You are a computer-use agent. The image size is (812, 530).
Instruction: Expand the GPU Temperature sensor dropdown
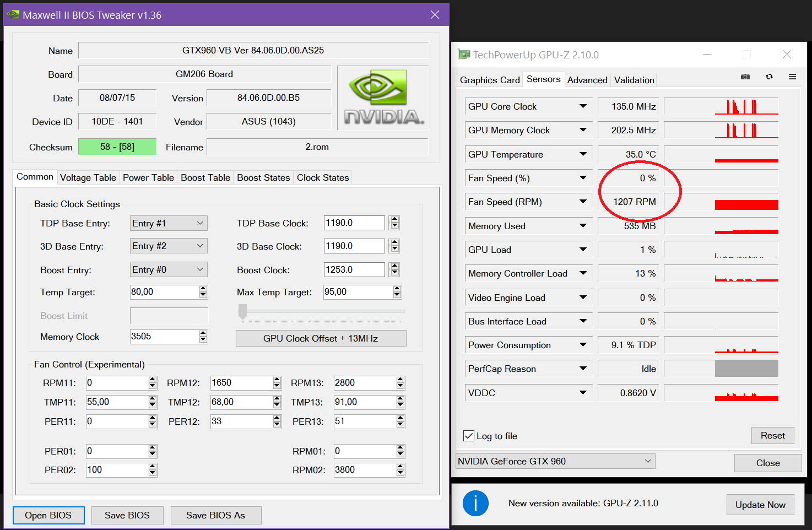[583, 154]
